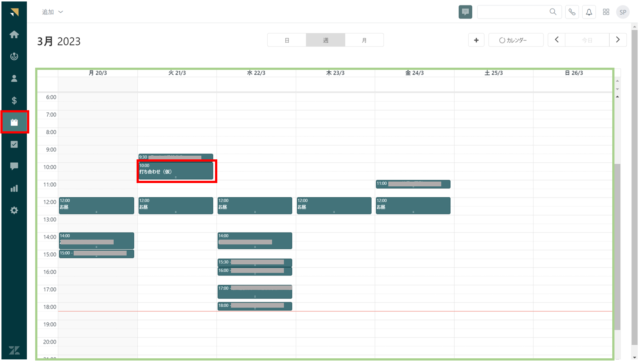
Task: Select the 火 21/3 column header
Action: [x=177, y=73]
